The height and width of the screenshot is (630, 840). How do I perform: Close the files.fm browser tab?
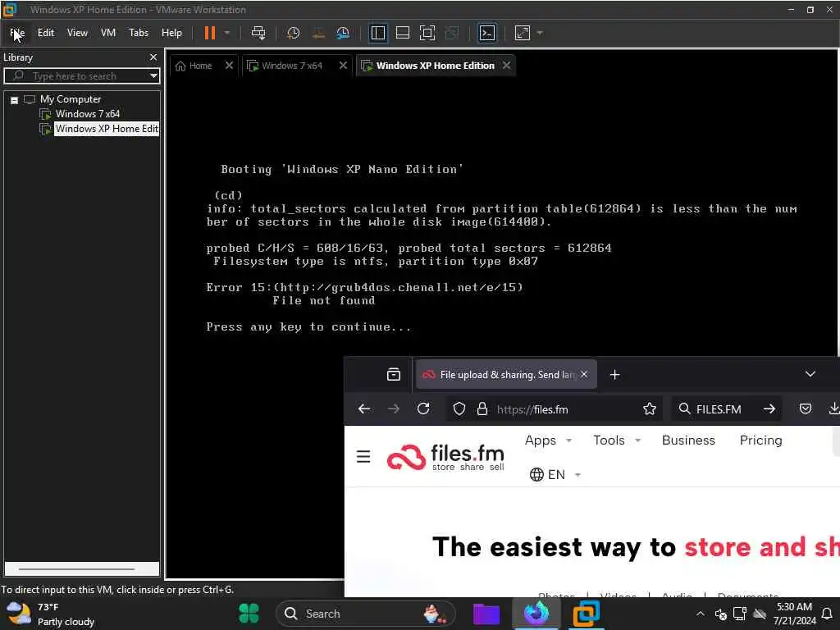(x=584, y=374)
